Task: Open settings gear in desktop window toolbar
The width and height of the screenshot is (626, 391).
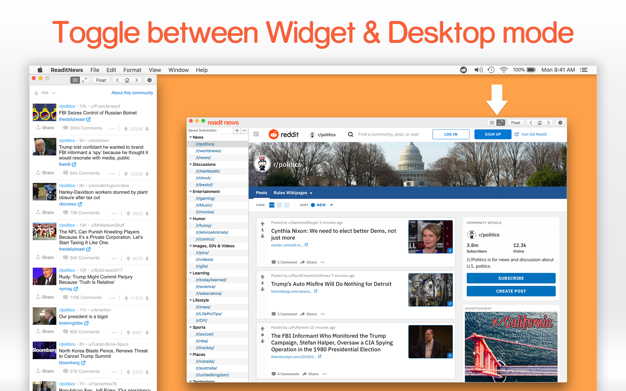Action: coord(560,123)
